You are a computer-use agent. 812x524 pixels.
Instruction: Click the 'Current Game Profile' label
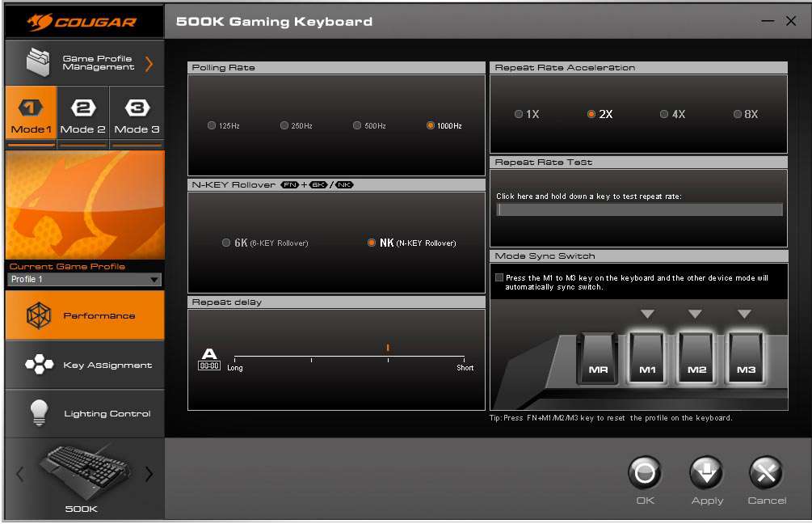pos(67,266)
